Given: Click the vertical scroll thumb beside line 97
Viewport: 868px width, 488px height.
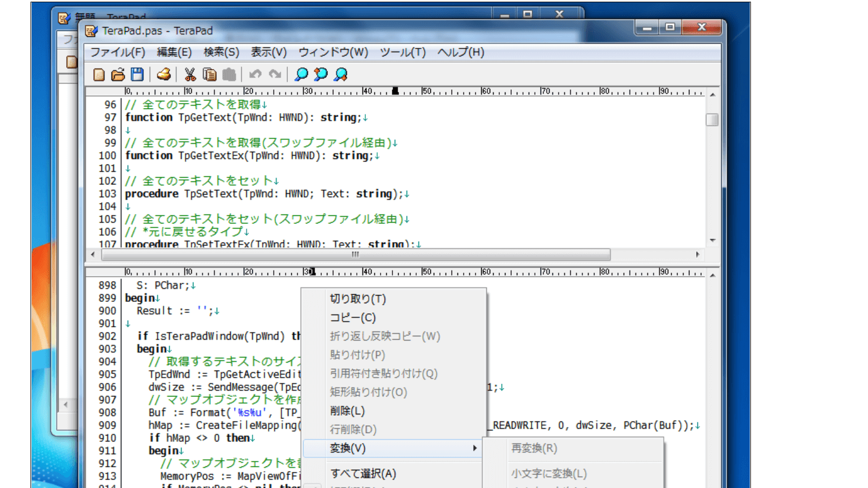Looking at the screenshot, I should pos(712,120).
